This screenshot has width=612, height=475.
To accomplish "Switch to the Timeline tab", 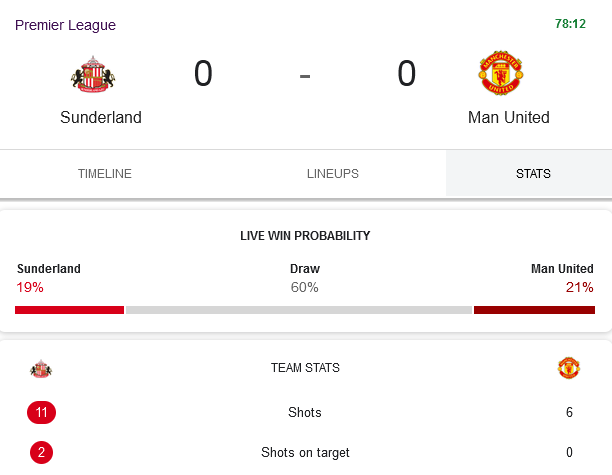I will (105, 174).
